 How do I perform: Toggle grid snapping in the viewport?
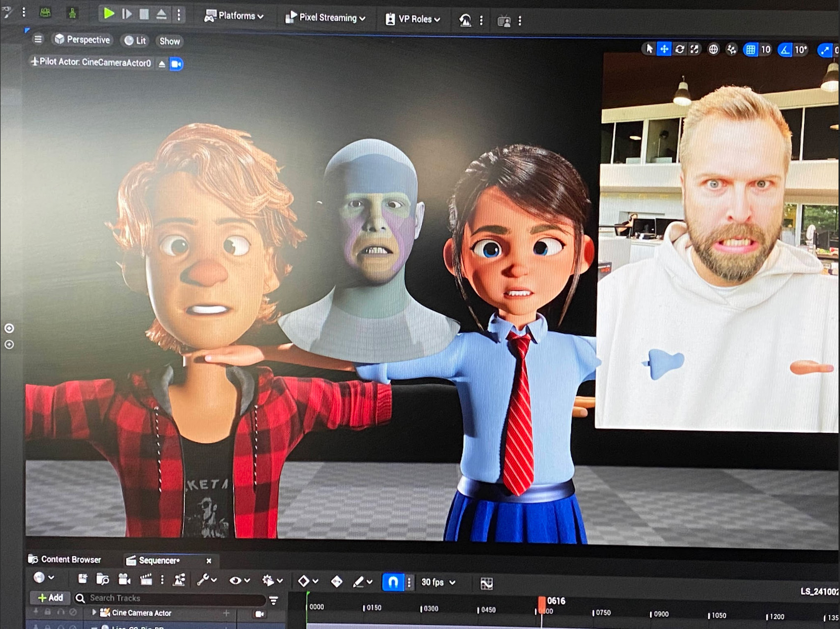[x=750, y=50]
